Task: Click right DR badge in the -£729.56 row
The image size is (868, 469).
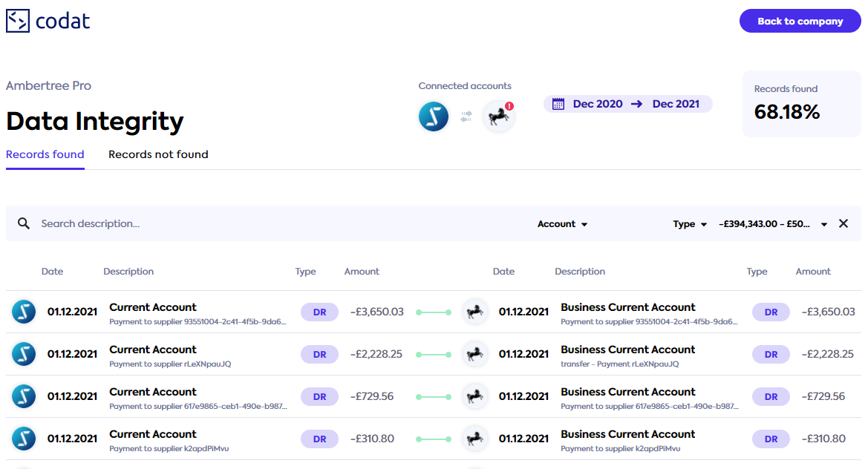Action: (x=771, y=396)
